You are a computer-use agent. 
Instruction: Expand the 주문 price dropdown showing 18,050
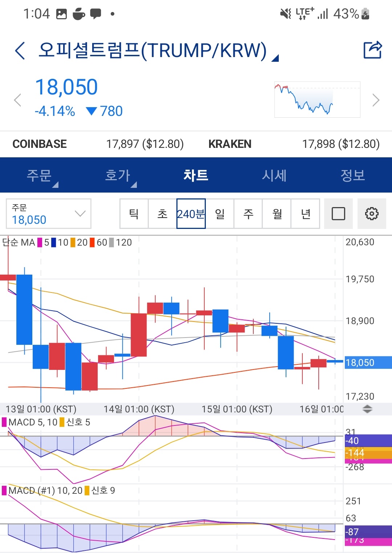[49, 214]
